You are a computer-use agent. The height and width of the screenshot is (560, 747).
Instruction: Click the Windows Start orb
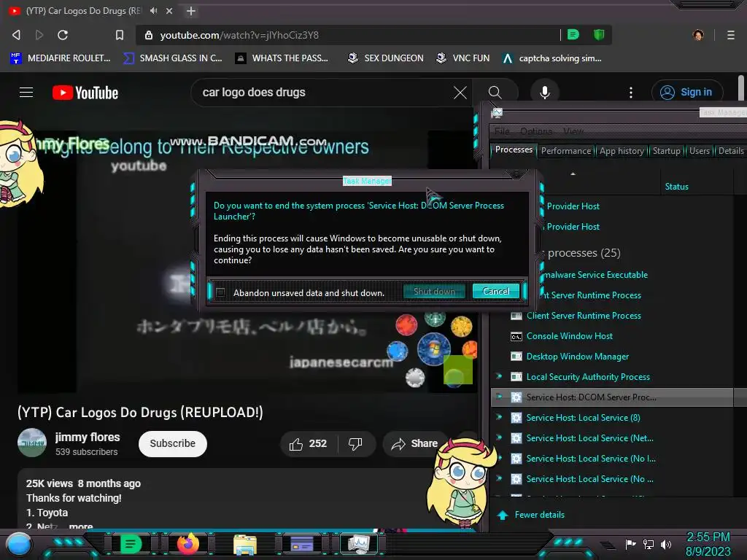point(18,544)
